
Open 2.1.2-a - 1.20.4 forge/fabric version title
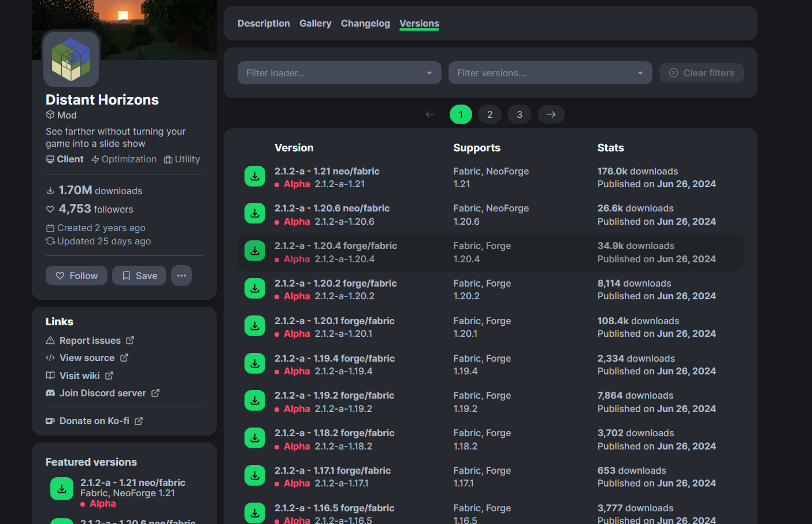[x=336, y=246]
